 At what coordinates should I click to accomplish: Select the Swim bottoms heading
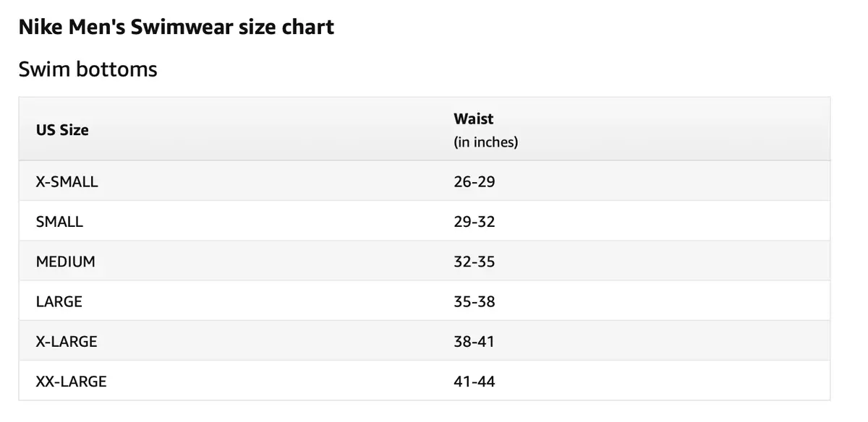pyautogui.click(x=88, y=69)
